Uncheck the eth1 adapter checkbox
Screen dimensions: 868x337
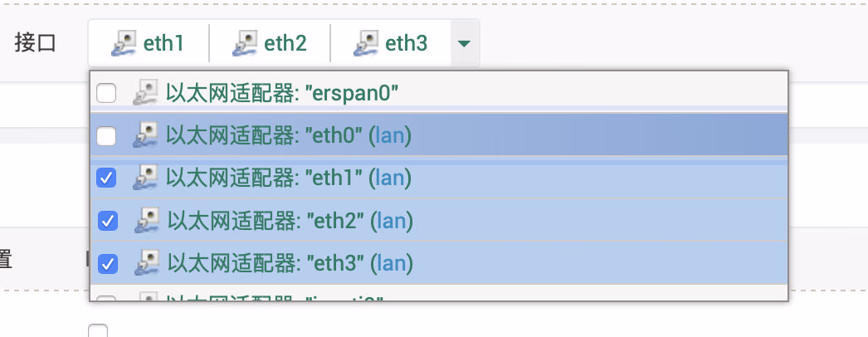(x=107, y=177)
